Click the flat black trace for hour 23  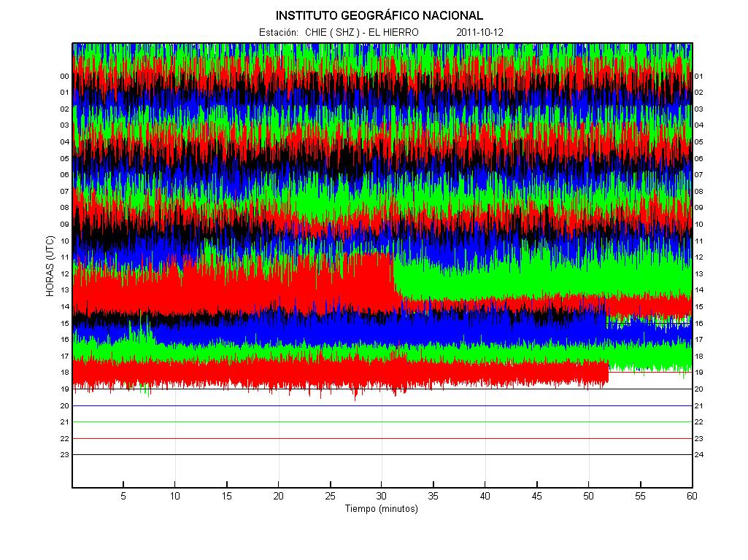382,455
